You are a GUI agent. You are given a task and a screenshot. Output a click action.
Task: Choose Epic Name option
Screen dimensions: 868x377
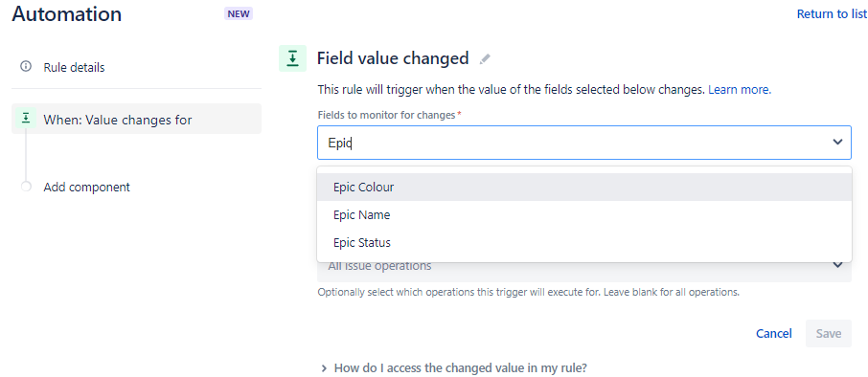point(584,214)
